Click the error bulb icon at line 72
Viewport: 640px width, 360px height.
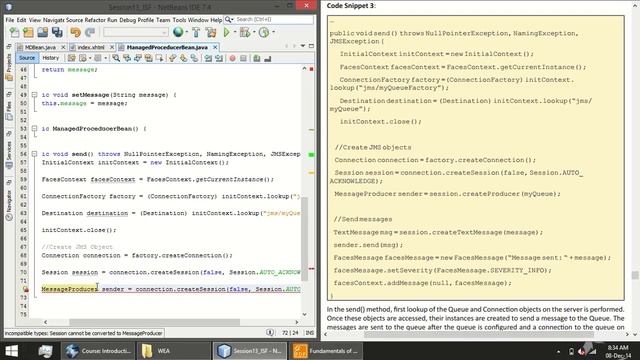coord(25,289)
